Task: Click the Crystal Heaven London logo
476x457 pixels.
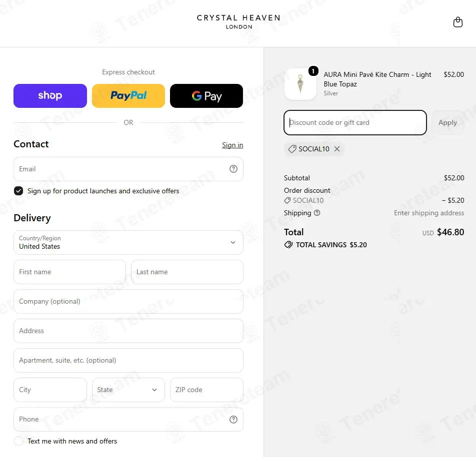Action: point(238,22)
